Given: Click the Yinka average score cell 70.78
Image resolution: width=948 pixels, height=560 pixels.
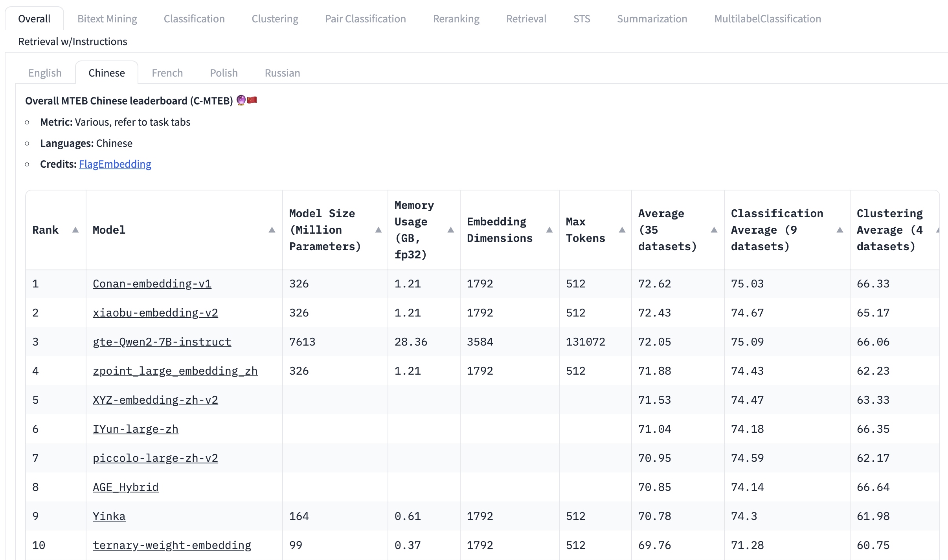Looking at the screenshot, I should [654, 516].
